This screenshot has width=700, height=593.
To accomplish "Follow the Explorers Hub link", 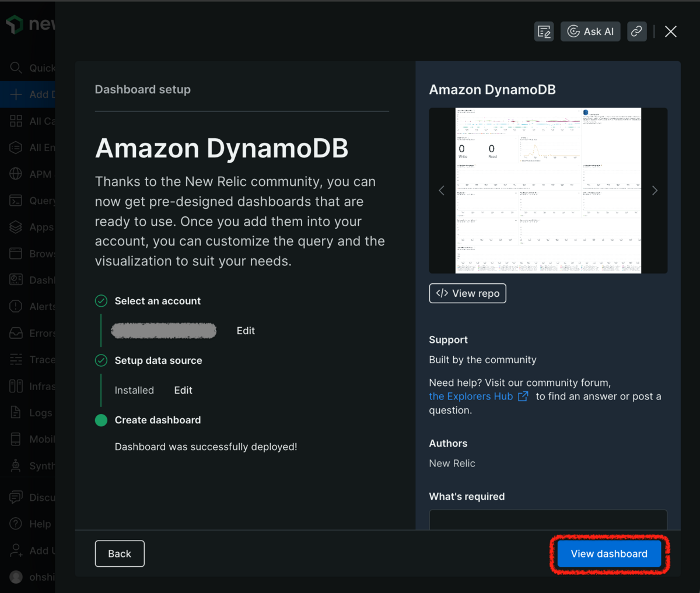I will click(x=470, y=396).
